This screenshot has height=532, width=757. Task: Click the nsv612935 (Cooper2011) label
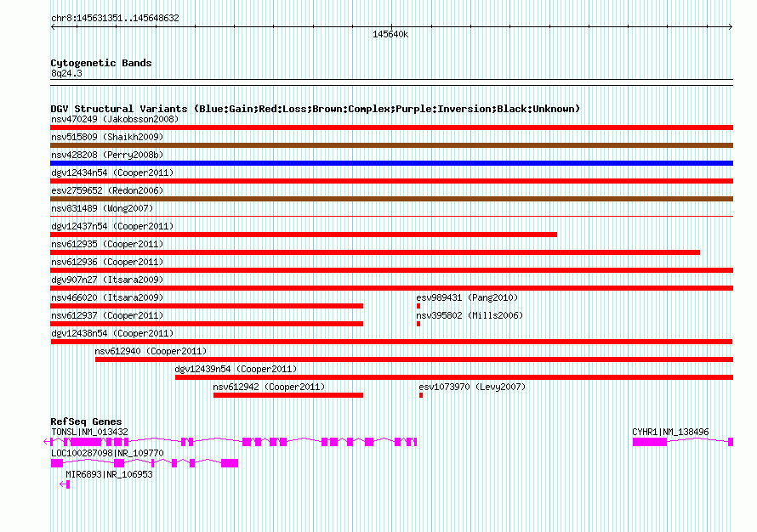107,244
